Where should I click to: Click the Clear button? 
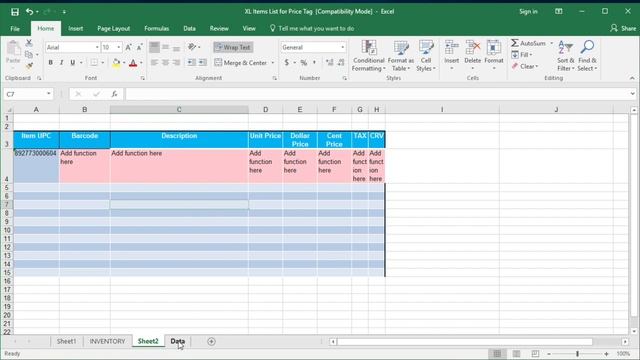525,66
